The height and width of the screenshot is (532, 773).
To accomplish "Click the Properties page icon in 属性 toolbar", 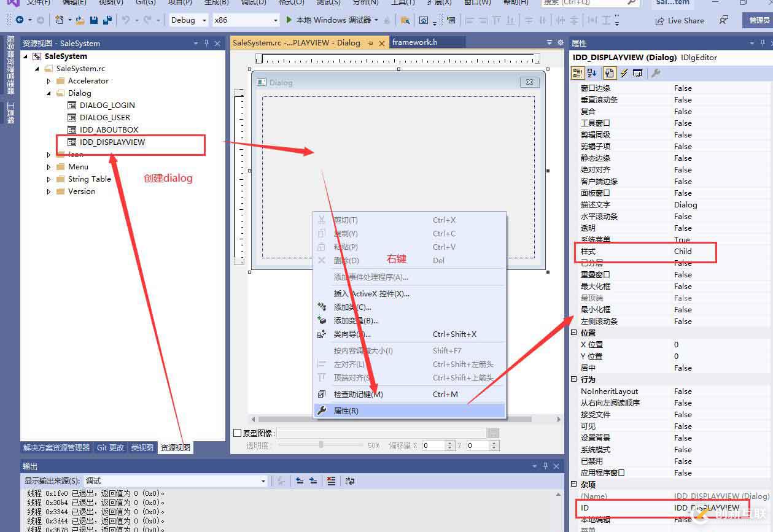I will [x=609, y=73].
